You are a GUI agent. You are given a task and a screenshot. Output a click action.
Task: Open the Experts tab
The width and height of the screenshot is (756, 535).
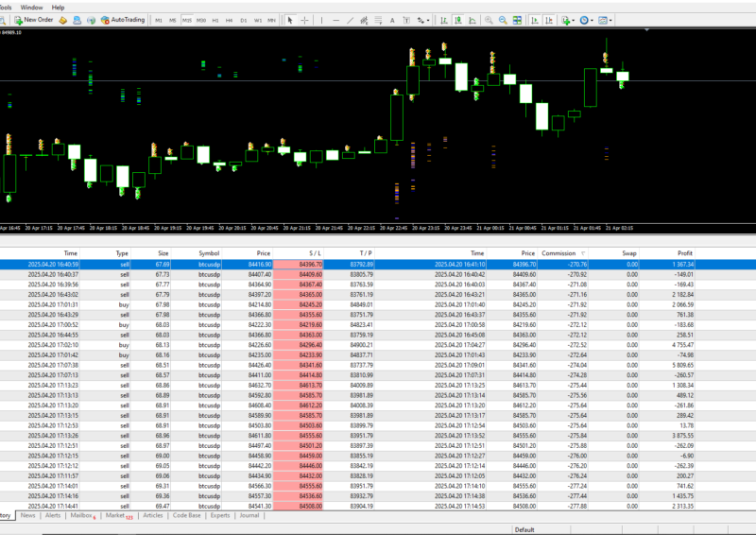click(x=219, y=516)
